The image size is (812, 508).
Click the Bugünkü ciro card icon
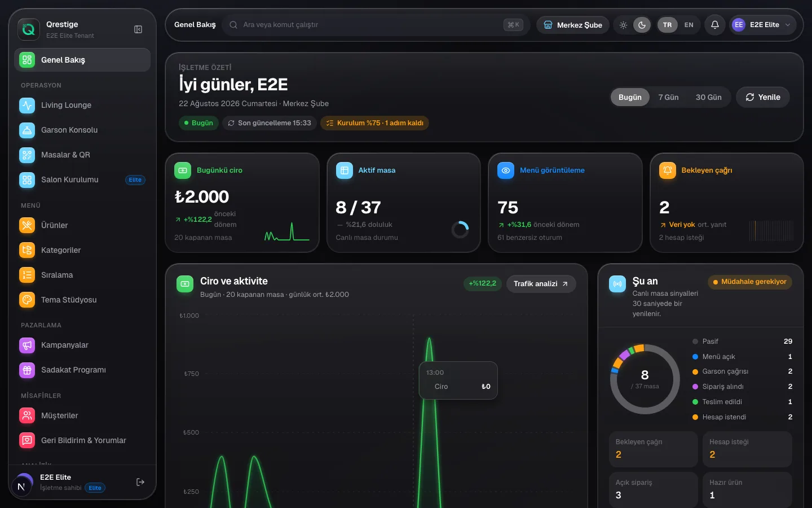coord(183,170)
